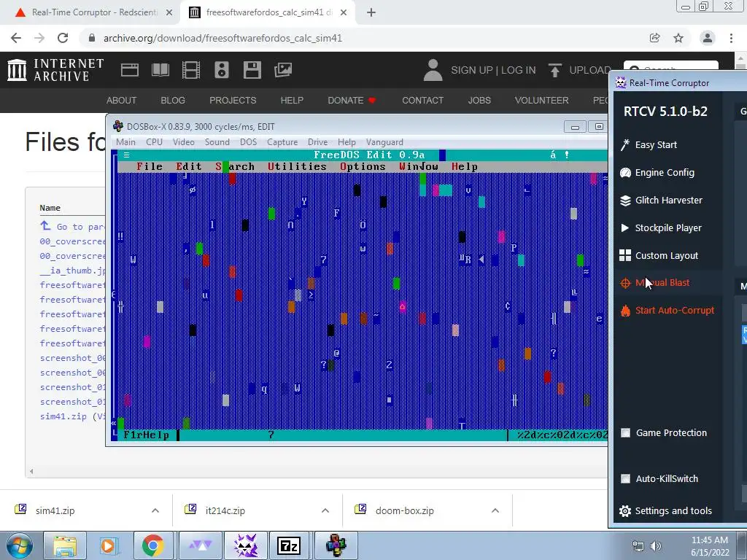Open Settings and tools
This screenshot has width=747, height=560.
(x=665, y=511)
